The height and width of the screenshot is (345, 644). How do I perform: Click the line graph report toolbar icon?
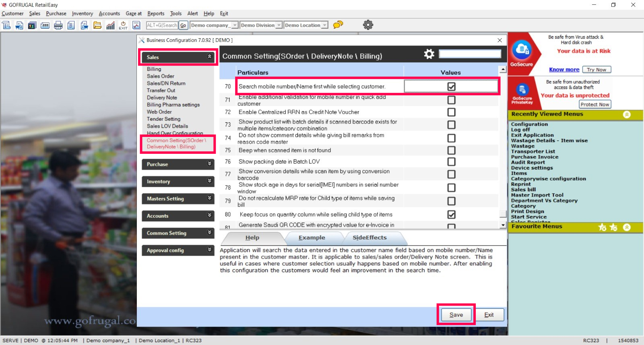136,25
